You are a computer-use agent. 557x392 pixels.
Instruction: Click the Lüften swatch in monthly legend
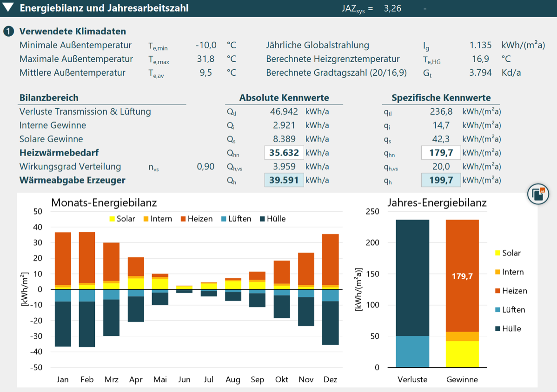click(x=224, y=219)
